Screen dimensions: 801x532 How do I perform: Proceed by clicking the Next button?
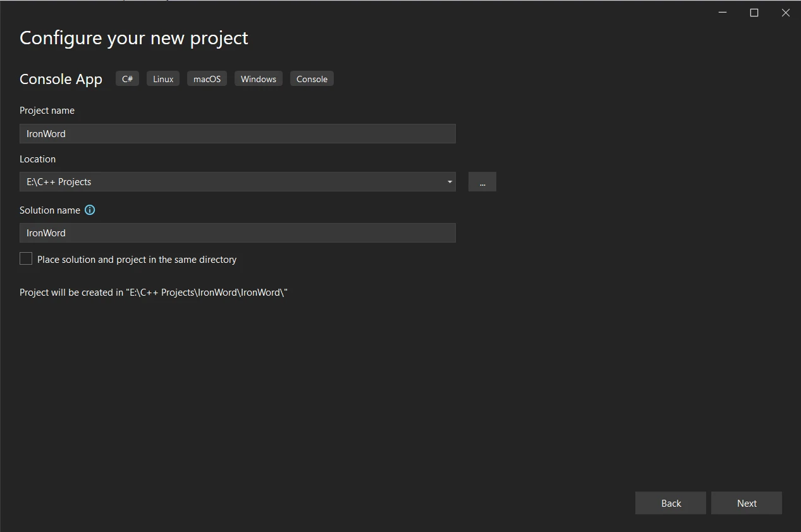tap(746, 503)
